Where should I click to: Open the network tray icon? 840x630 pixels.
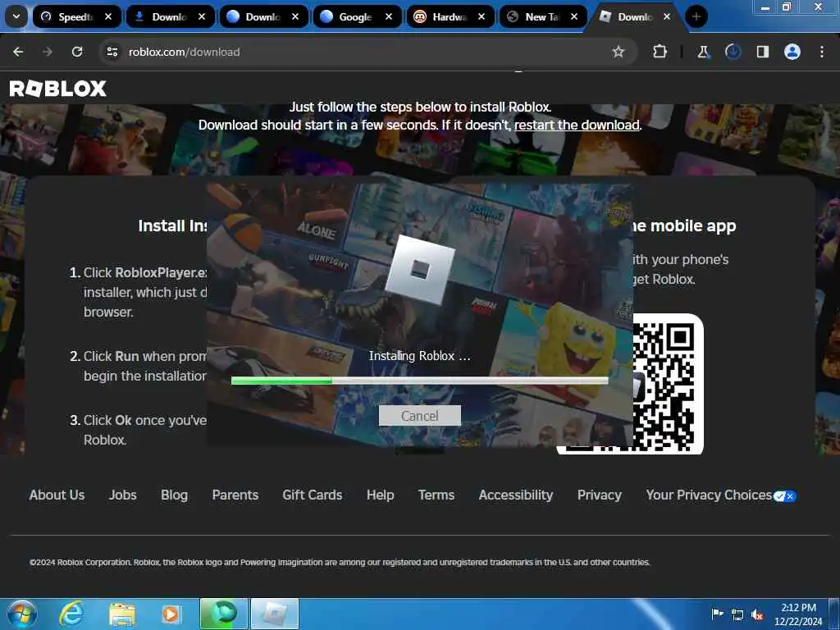point(737,615)
